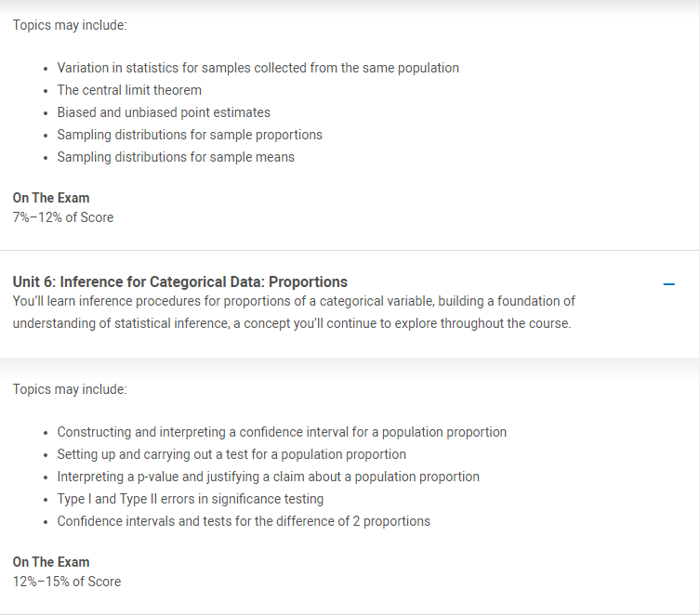700x615 pixels.
Task: Click the first On The Exam heading
Action: point(51,198)
